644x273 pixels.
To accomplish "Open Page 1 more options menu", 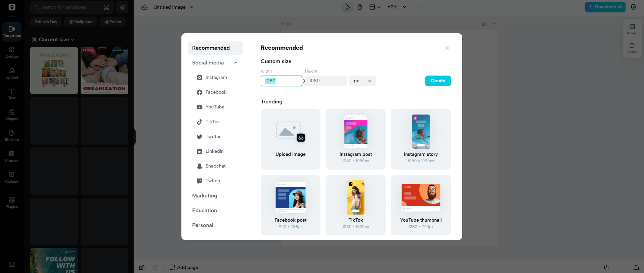I will click(493, 24).
